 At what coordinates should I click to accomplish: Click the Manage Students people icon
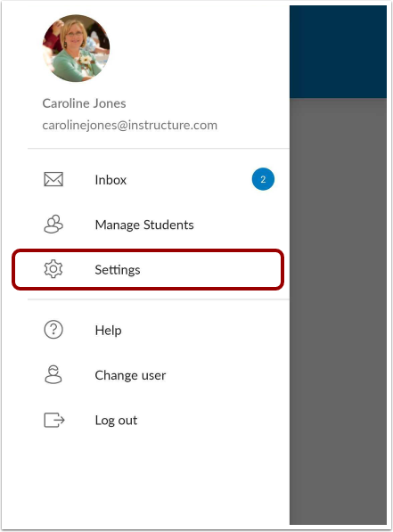click(53, 224)
